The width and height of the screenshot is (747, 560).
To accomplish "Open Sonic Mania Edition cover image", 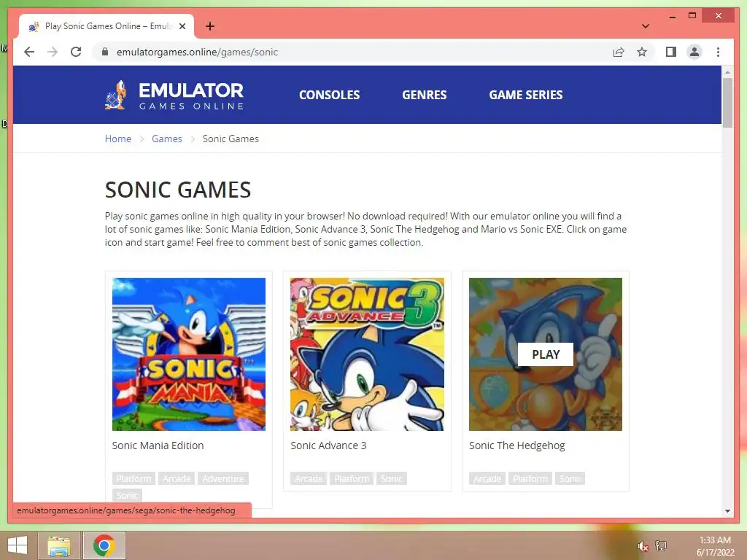I will tap(189, 354).
